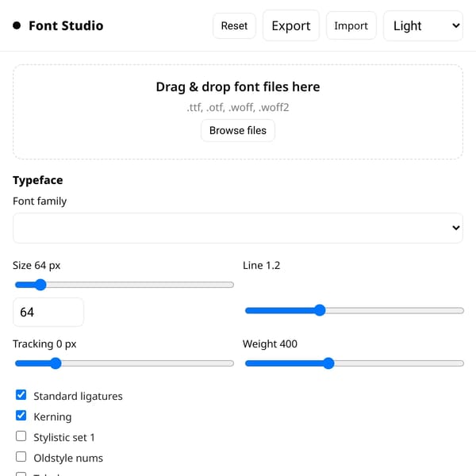Click the Export button

click(x=291, y=26)
